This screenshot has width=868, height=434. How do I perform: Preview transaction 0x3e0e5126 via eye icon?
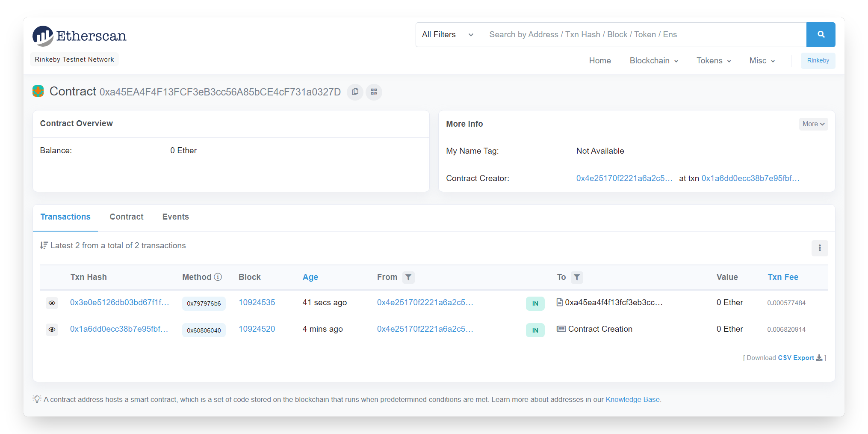pyautogui.click(x=52, y=303)
